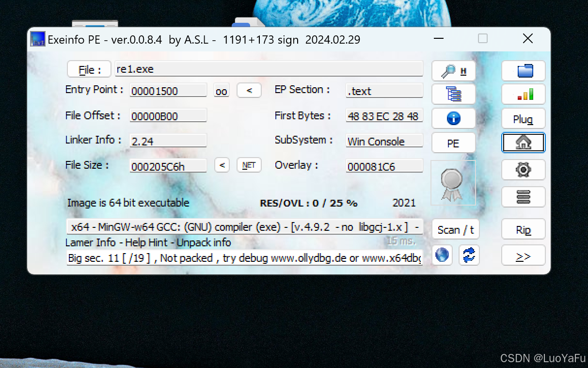Click the File Size value 000205C6h
This screenshot has width=588, height=368.
[168, 166]
